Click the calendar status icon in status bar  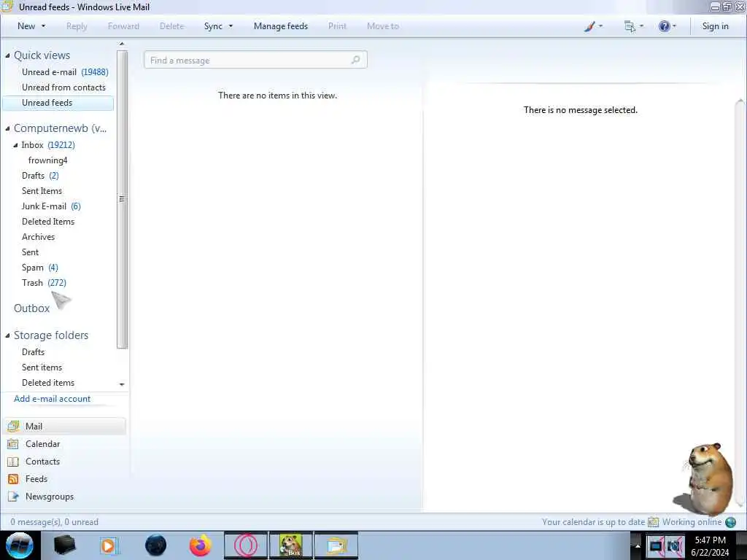[653, 522]
